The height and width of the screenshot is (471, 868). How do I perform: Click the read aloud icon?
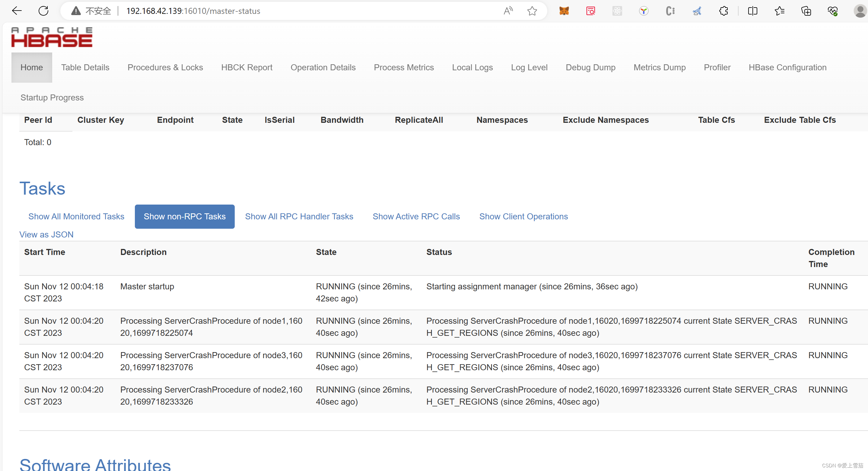click(508, 11)
